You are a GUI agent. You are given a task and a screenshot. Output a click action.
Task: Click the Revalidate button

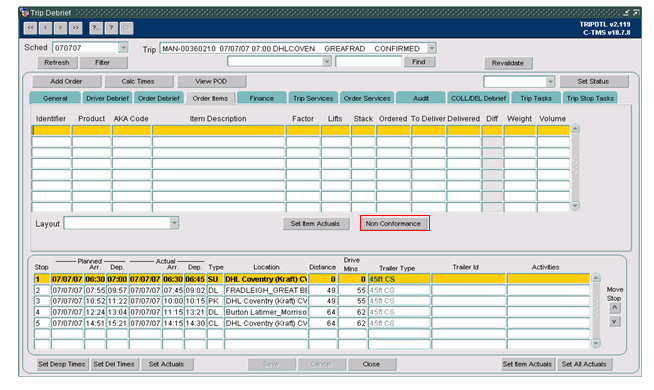(x=508, y=63)
